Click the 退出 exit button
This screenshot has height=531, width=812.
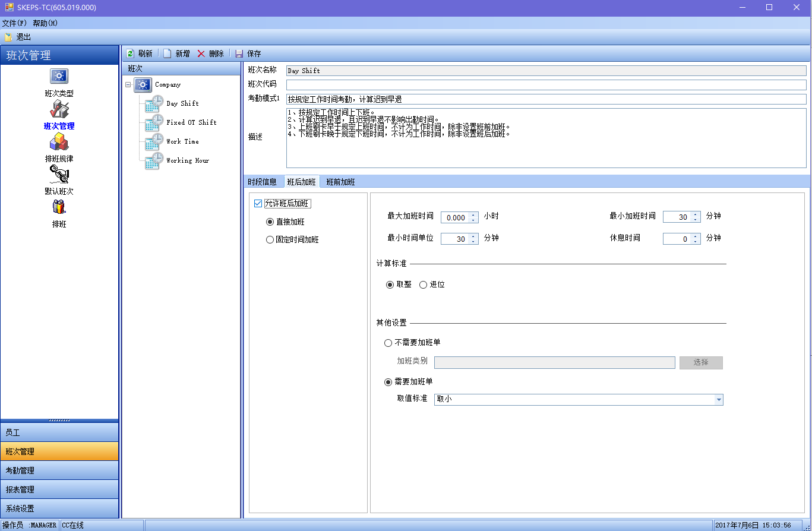[x=18, y=37]
